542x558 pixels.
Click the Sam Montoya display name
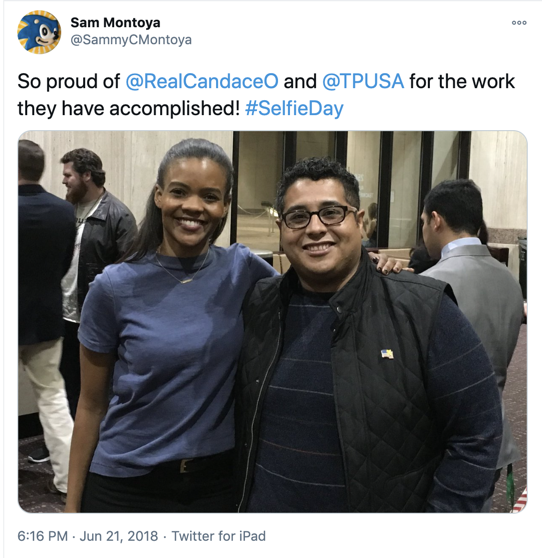(x=115, y=23)
